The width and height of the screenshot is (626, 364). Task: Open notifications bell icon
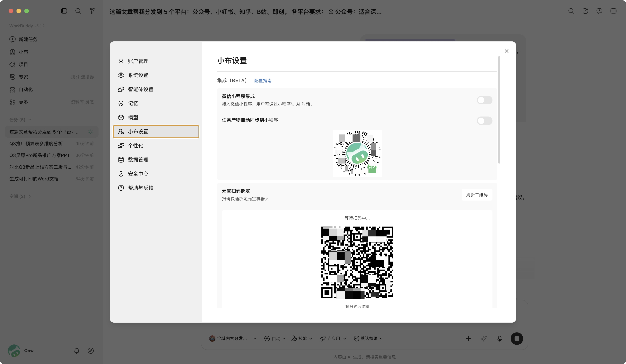click(76, 351)
